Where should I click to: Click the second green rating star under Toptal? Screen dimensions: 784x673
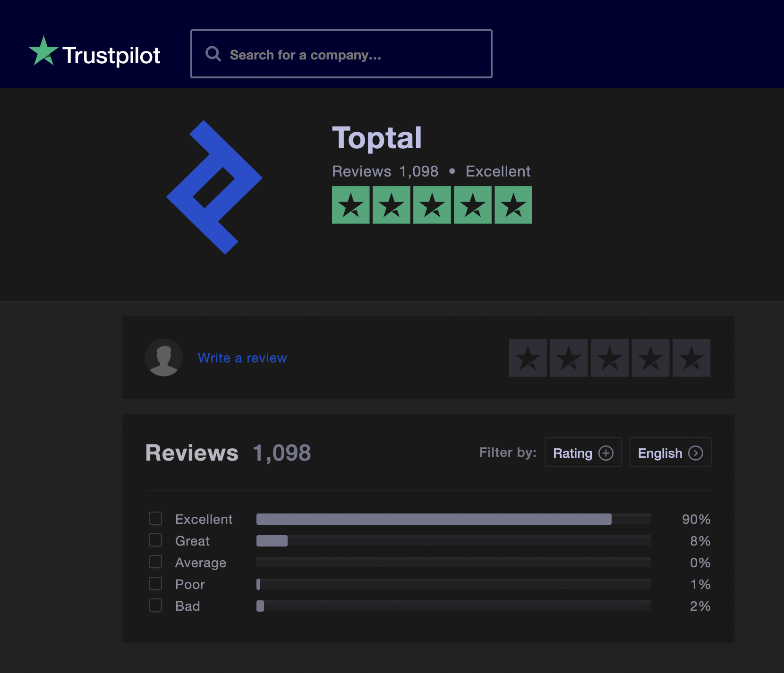[x=392, y=205]
